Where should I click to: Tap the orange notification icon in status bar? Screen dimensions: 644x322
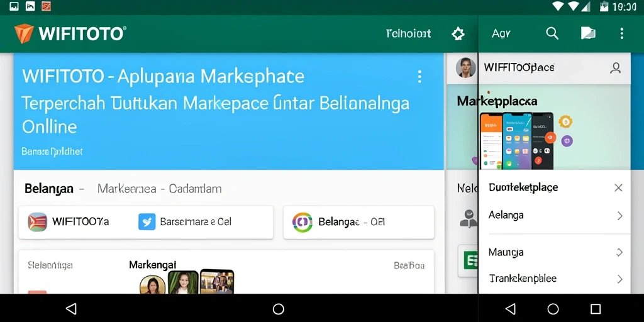click(x=46, y=6)
